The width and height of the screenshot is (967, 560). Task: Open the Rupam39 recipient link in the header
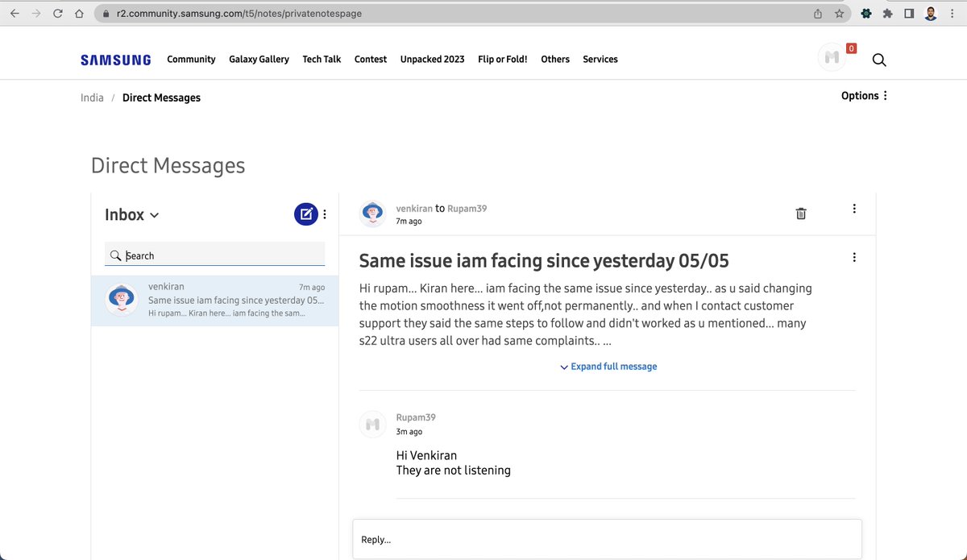coord(467,208)
